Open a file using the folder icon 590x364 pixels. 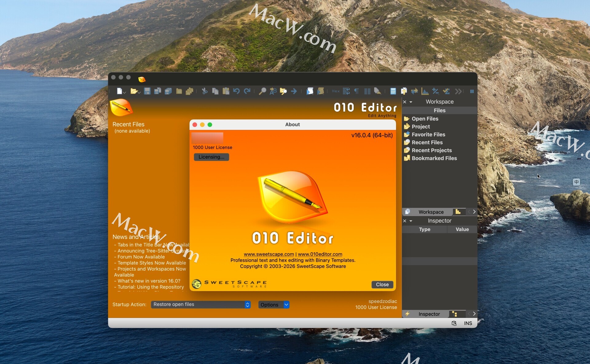point(133,91)
